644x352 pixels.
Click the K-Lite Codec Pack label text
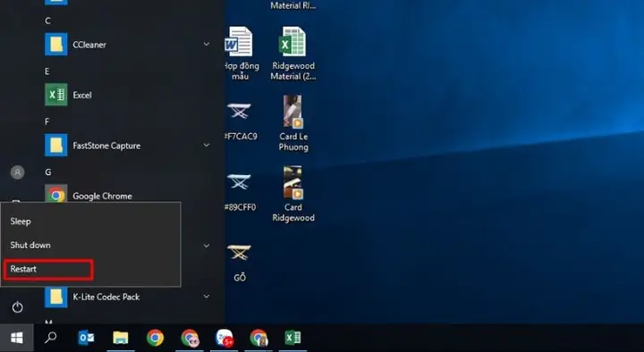point(106,297)
